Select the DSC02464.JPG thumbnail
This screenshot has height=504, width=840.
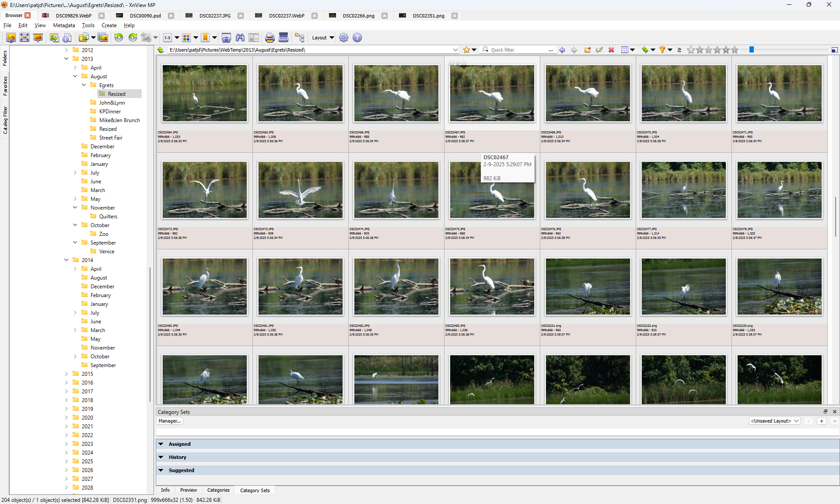tap(205, 94)
